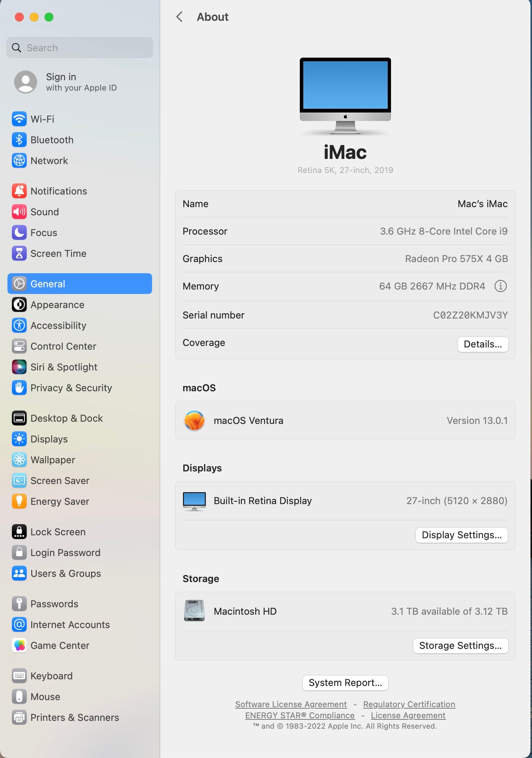Open Wallpaper flower icon
The image size is (532, 758).
tap(19, 460)
